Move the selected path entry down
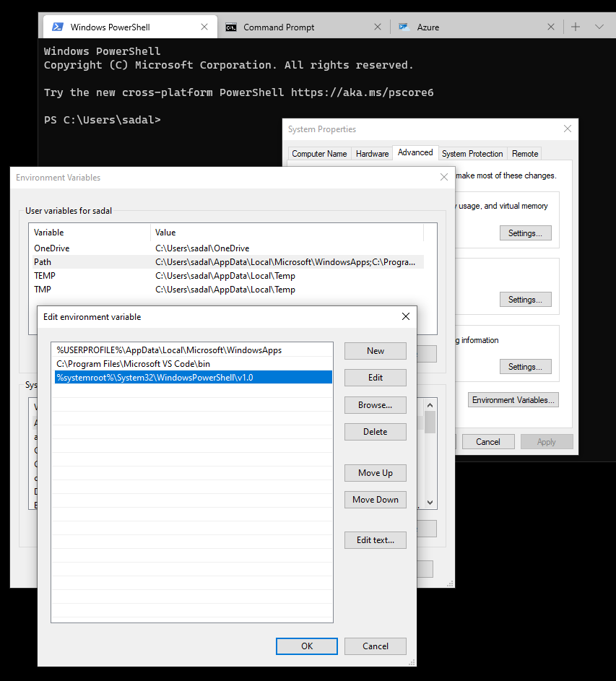Image resolution: width=616 pixels, height=681 pixels. point(375,499)
